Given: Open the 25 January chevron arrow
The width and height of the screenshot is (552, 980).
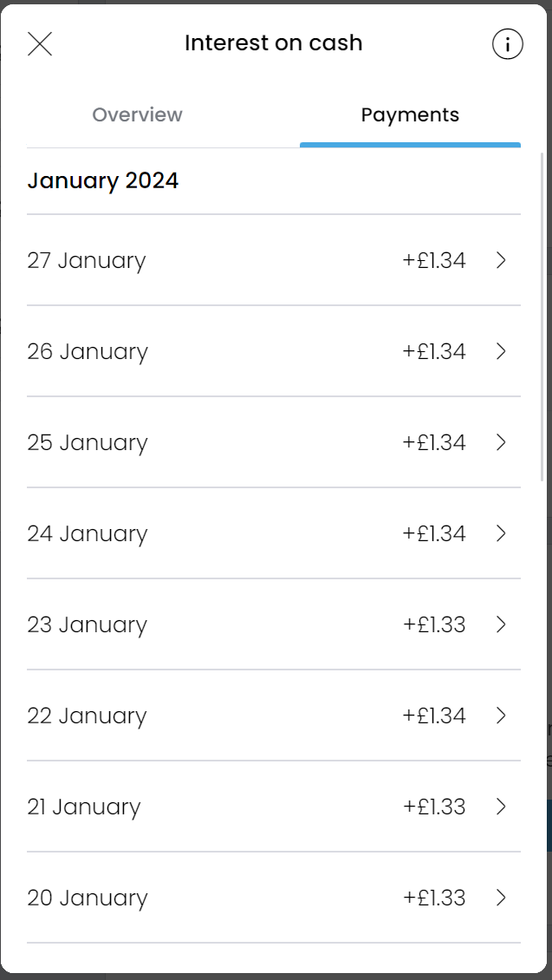Looking at the screenshot, I should 501,442.
